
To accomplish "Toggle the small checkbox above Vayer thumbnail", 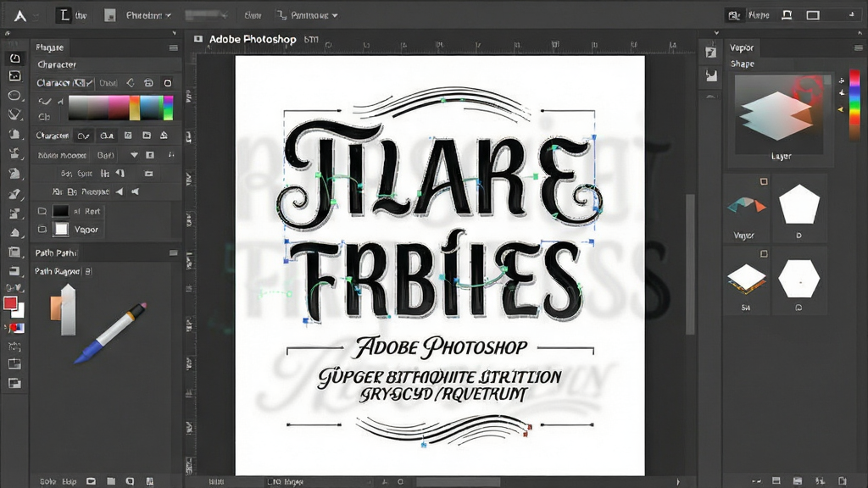I will (764, 181).
